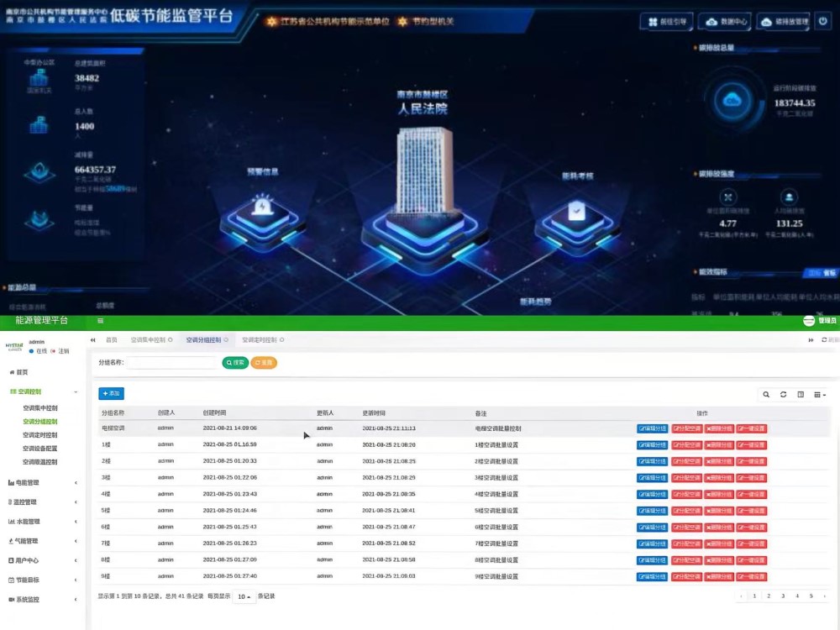Go to page 3 in pagination
The height and width of the screenshot is (630, 840).
783,596
